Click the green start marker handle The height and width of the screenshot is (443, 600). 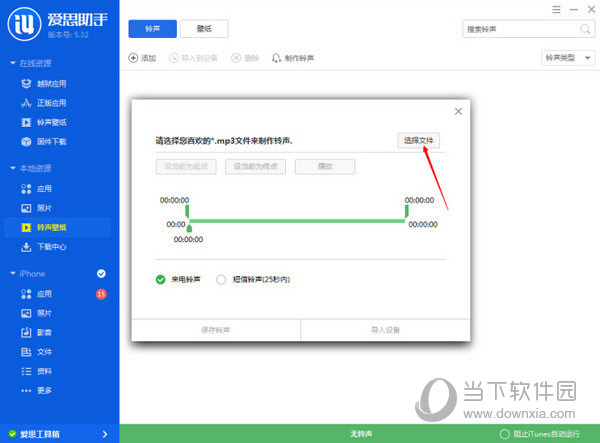[187, 211]
